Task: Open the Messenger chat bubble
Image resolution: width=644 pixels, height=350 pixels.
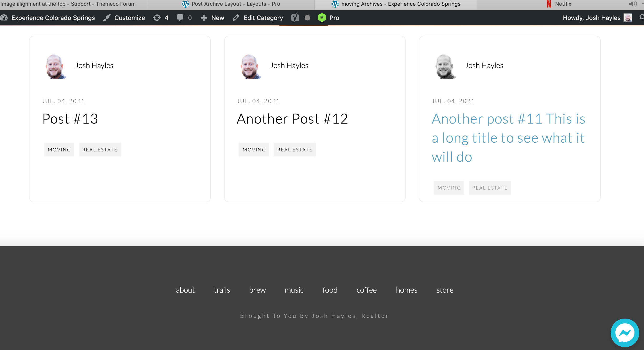Action: [624, 333]
